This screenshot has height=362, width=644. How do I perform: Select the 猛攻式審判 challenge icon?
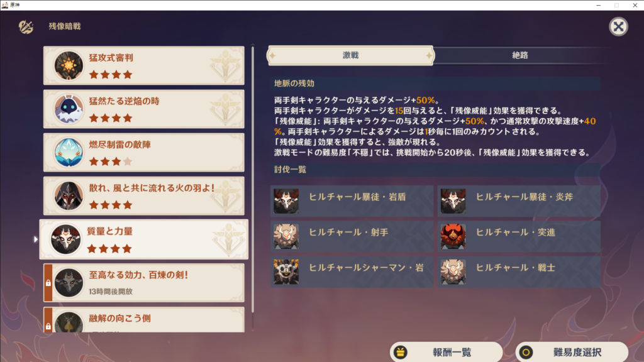(x=69, y=65)
